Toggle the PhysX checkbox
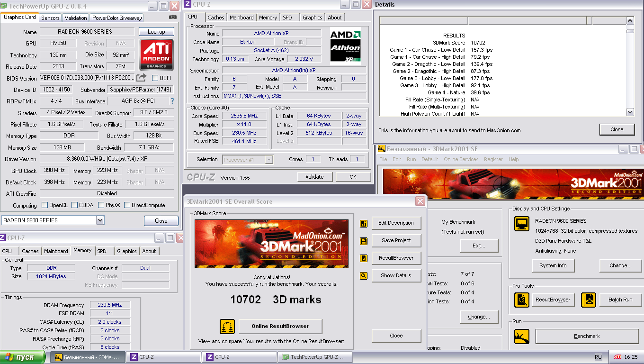The image size is (644, 364). click(x=101, y=205)
